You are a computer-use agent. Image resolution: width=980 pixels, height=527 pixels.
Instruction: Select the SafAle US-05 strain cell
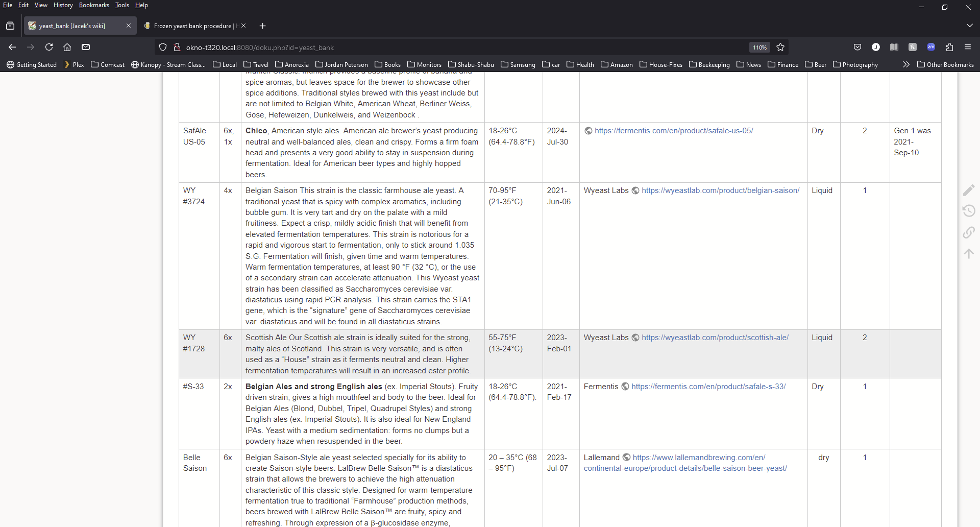[x=199, y=152]
